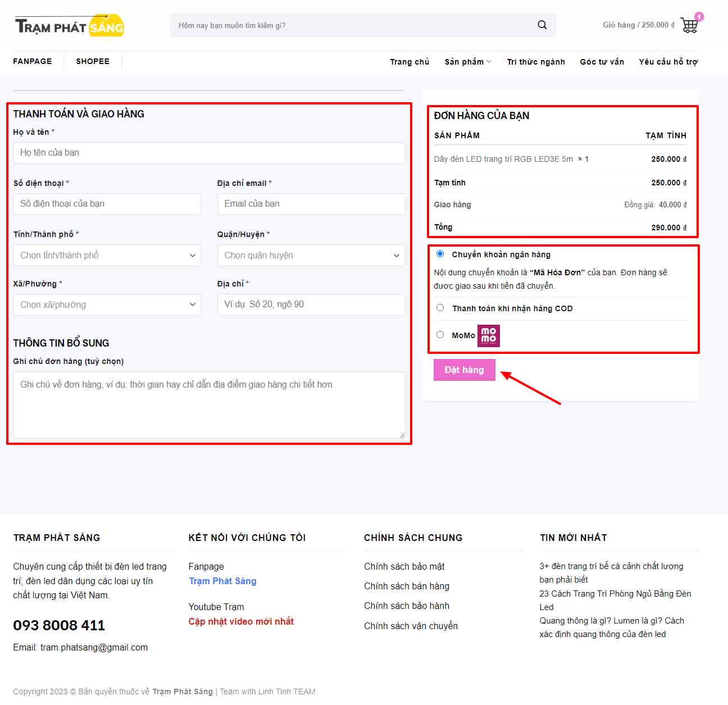Open Chính sách bảo hành link

coord(407,606)
